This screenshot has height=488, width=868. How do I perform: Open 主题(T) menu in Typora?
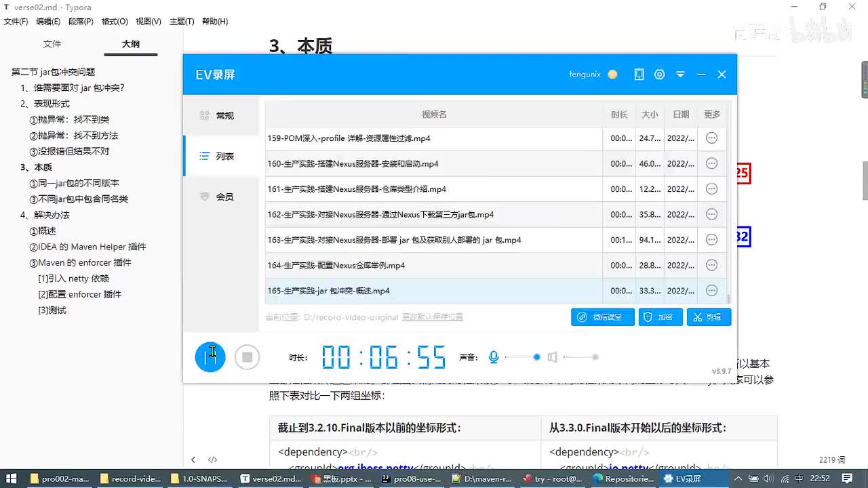pyautogui.click(x=182, y=22)
